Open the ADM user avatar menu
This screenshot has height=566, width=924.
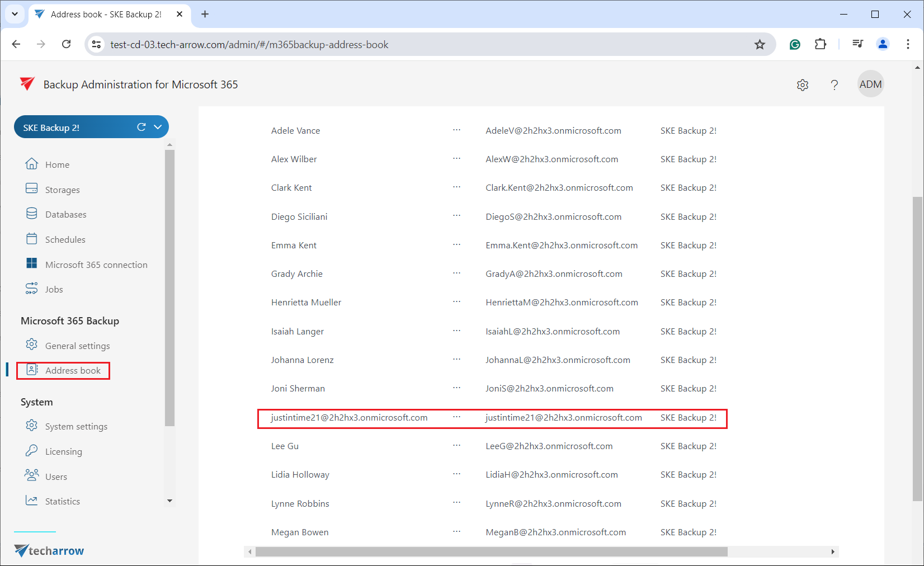(x=870, y=84)
